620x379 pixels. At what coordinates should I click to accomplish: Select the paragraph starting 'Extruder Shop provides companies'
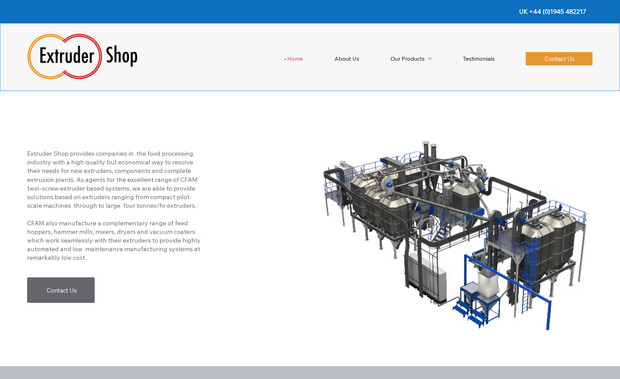[112, 179]
